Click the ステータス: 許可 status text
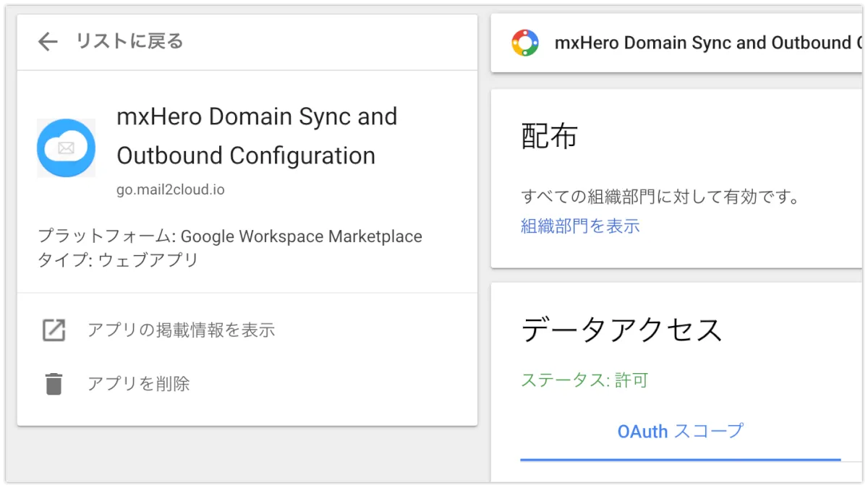The height and width of the screenshot is (488, 868). pos(584,380)
